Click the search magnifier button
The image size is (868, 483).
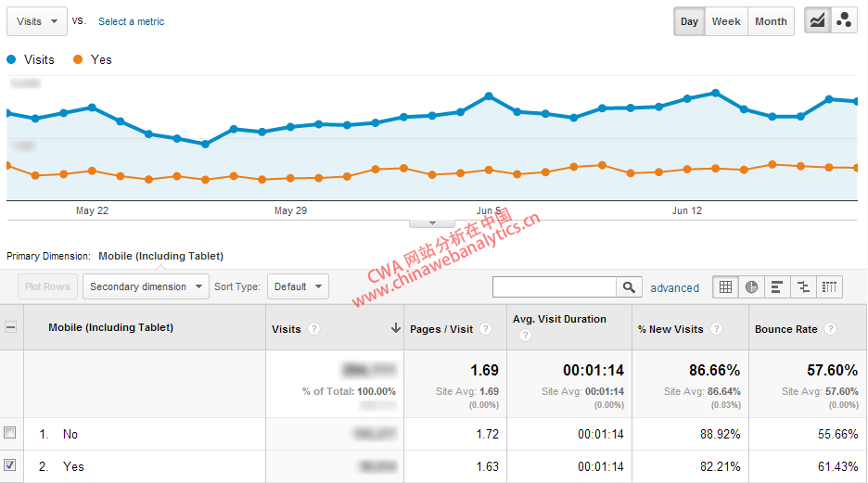pos(630,287)
